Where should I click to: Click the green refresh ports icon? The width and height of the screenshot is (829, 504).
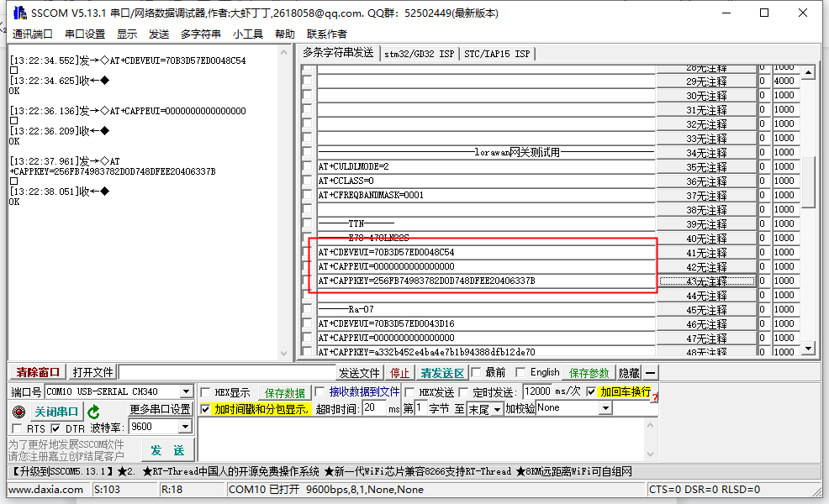click(x=92, y=412)
